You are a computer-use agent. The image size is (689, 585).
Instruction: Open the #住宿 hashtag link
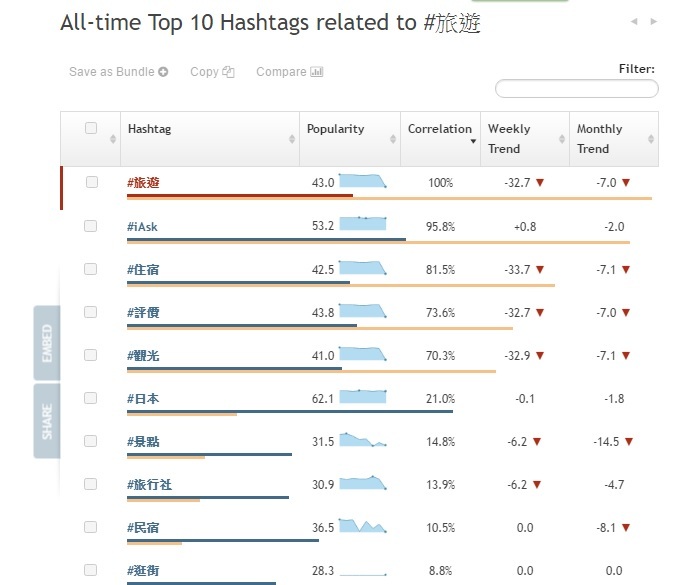tap(143, 269)
